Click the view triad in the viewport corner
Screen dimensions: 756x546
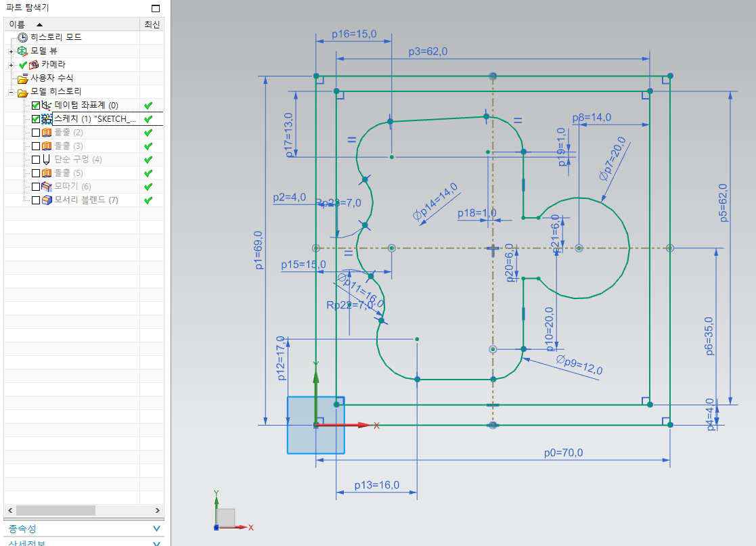tap(232, 512)
